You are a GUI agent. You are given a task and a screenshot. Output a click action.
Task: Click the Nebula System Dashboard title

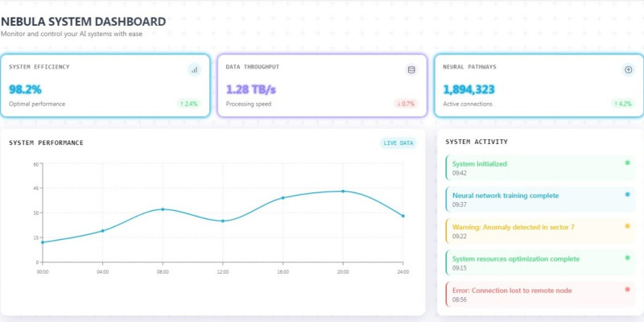84,22
